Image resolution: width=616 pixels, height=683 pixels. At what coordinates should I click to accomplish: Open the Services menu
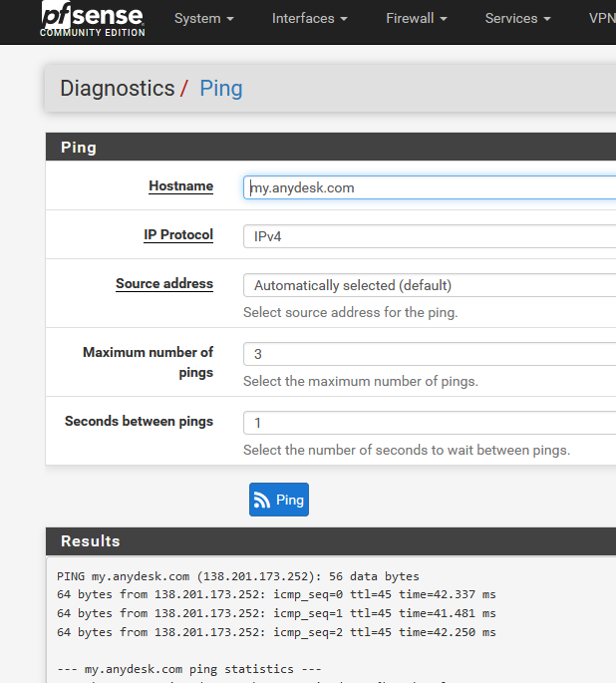[x=518, y=18]
